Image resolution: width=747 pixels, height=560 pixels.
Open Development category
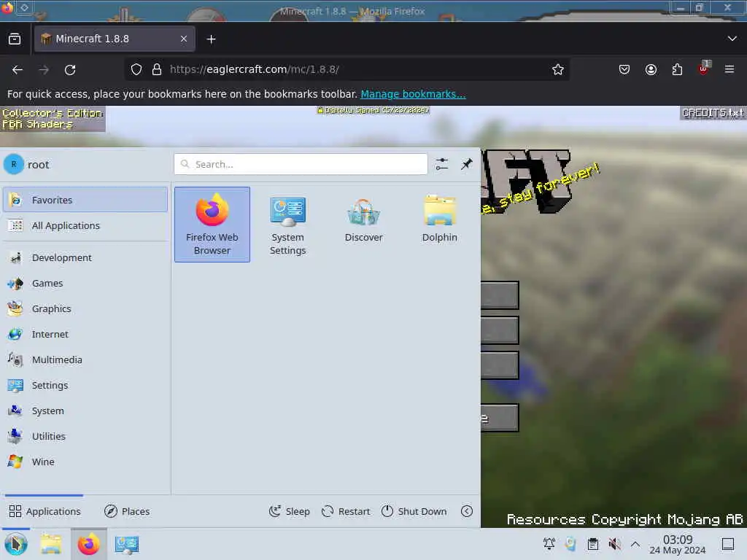click(85, 257)
